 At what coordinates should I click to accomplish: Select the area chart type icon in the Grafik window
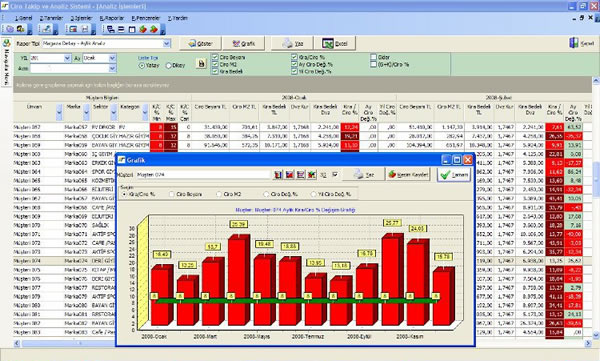coord(289,175)
